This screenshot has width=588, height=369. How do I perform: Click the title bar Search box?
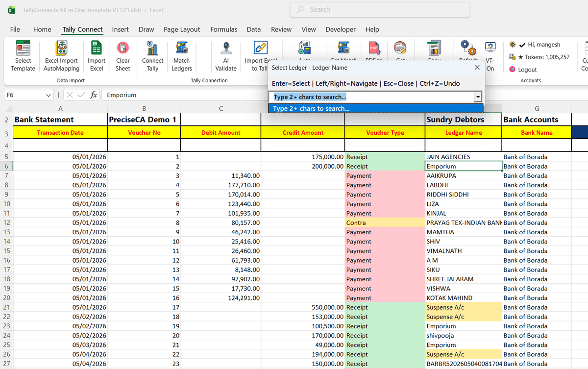[x=380, y=10]
